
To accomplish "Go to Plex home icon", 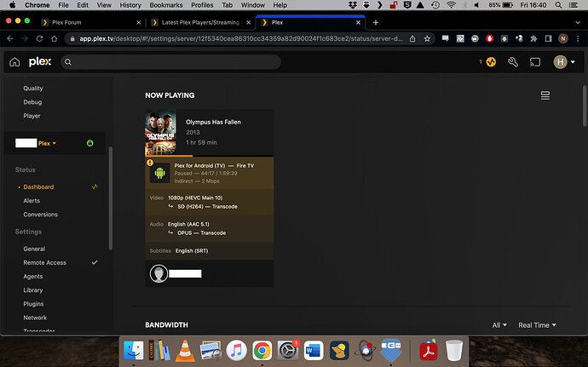I will 14,62.
